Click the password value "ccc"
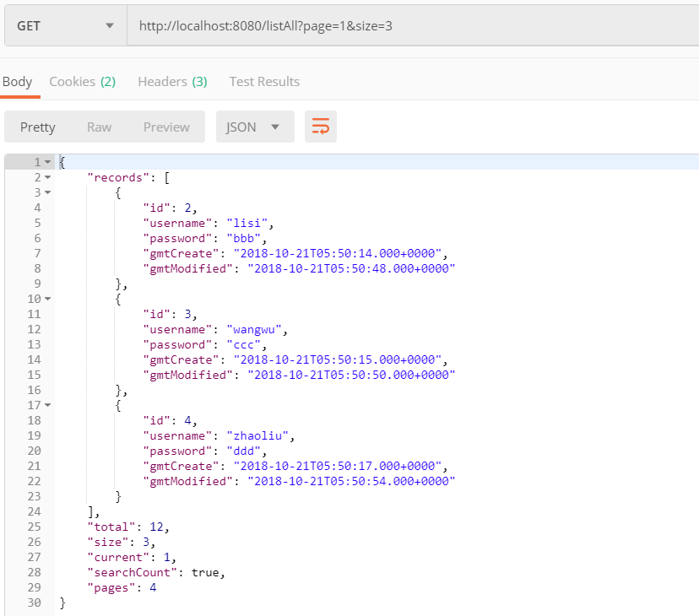Screen dimensions: 699x616 click(x=243, y=344)
